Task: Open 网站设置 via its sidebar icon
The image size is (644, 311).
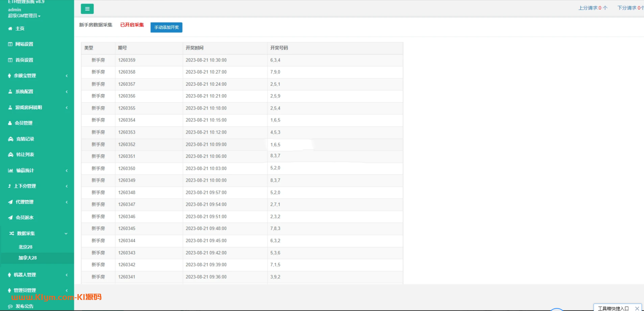Action: 10,44
